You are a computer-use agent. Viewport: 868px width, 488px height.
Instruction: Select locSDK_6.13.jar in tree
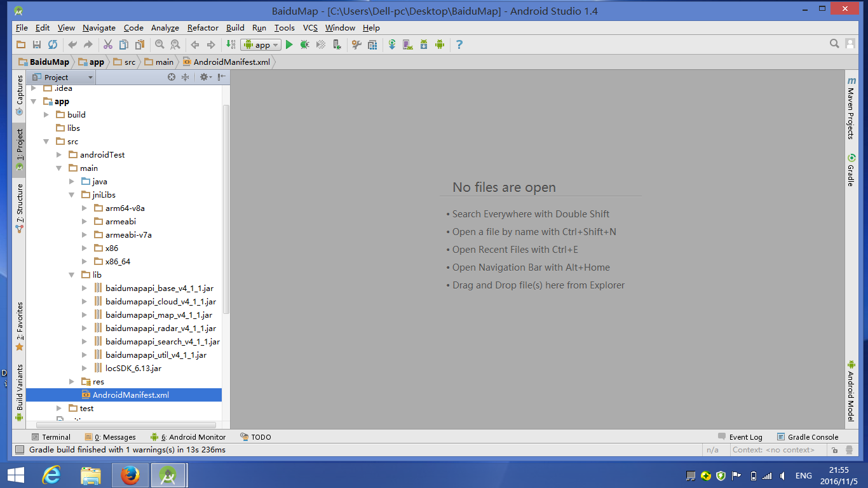tap(133, 369)
